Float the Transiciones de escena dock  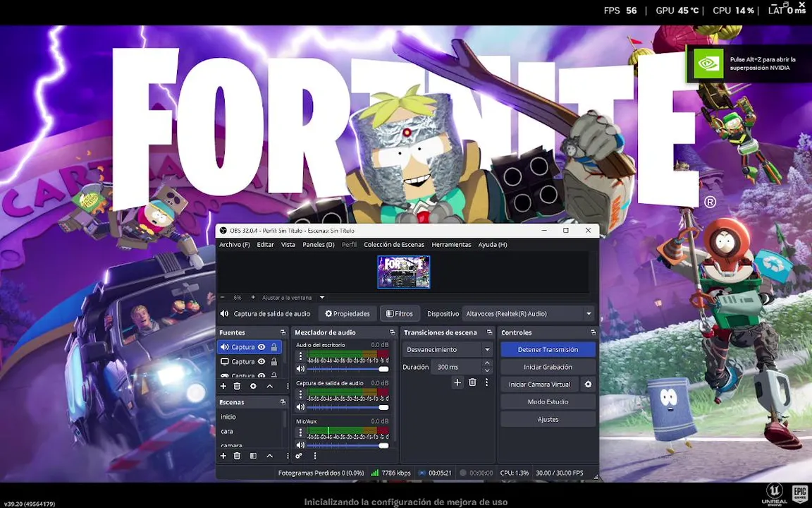(x=489, y=333)
